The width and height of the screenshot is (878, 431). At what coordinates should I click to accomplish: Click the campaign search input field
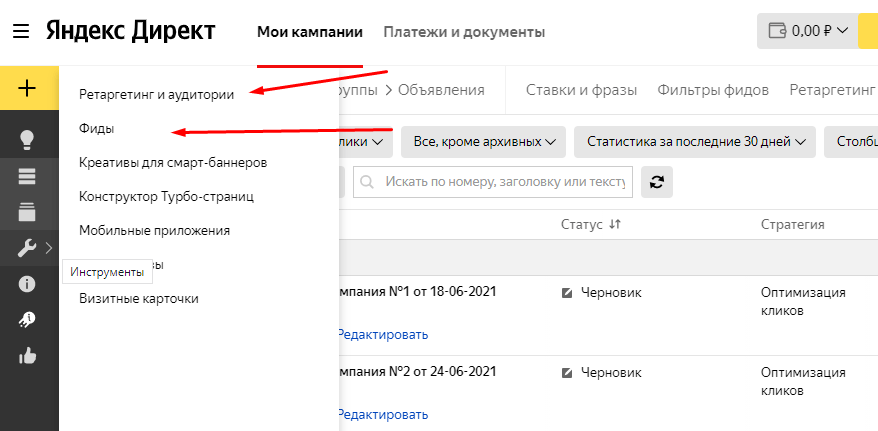coord(493,182)
